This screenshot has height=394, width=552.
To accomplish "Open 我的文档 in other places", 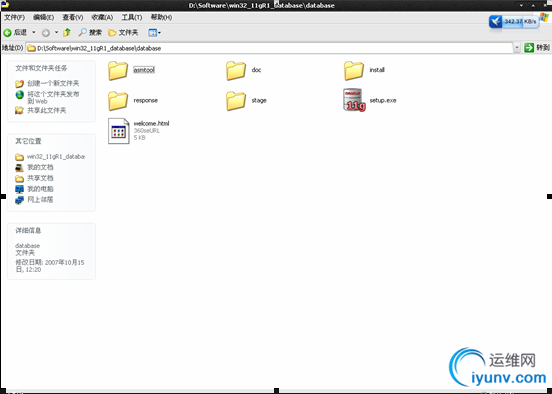I will [x=40, y=167].
